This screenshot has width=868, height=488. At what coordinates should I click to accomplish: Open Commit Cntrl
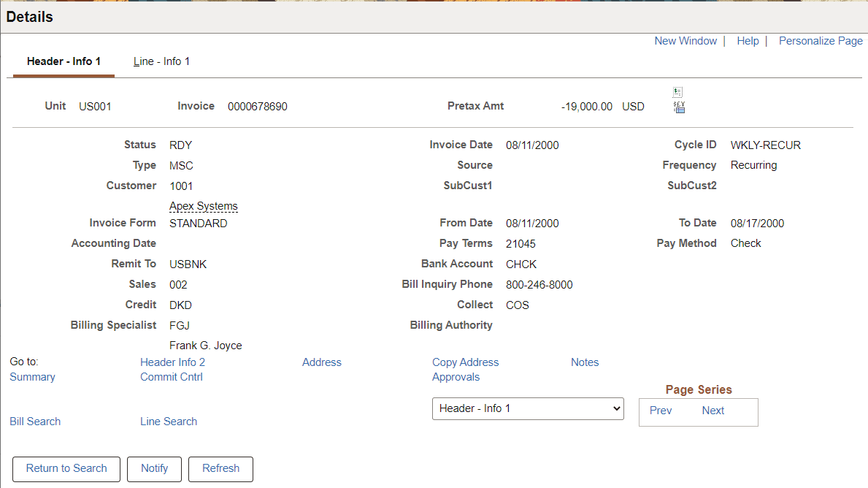pyautogui.click(x=171, y=376)
